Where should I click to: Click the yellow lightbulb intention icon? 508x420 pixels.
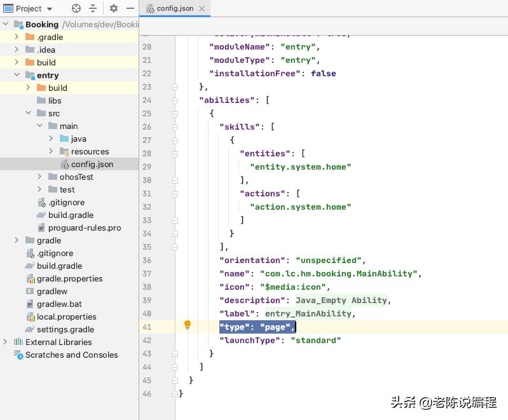188,325
